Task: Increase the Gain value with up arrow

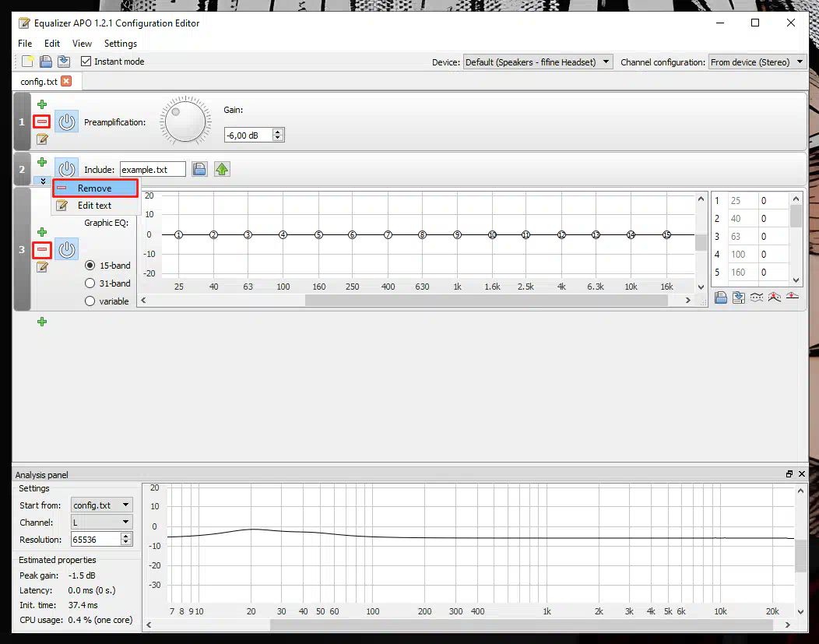Action: click(278, 132)
